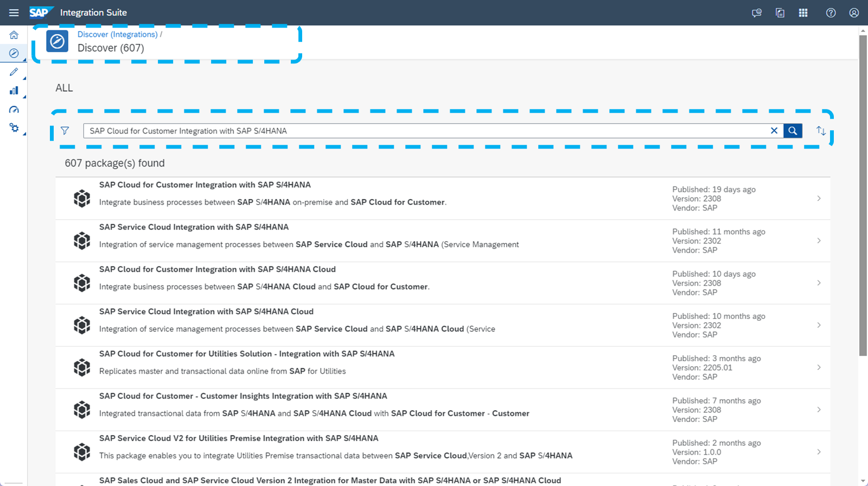Open the feedback chat icon

click(757, 13)
